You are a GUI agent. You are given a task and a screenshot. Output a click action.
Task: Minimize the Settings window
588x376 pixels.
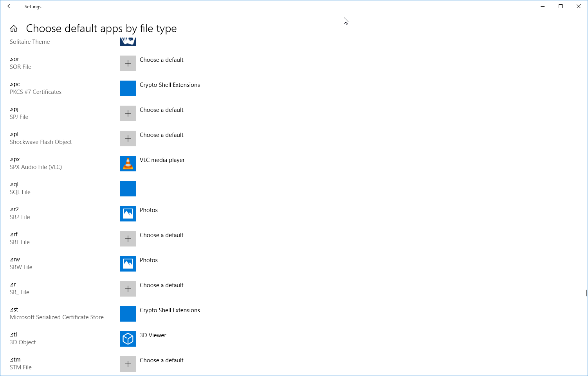(543, 6)
